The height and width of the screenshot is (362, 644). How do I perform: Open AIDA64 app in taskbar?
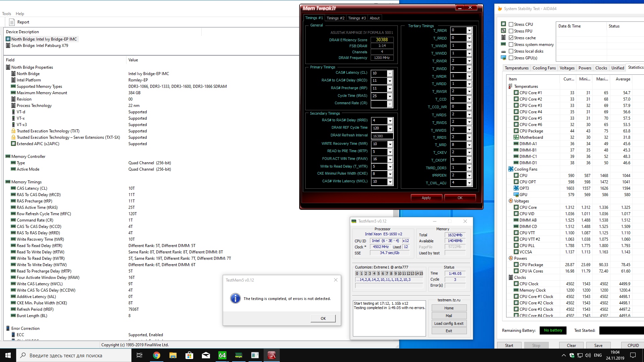222,355
